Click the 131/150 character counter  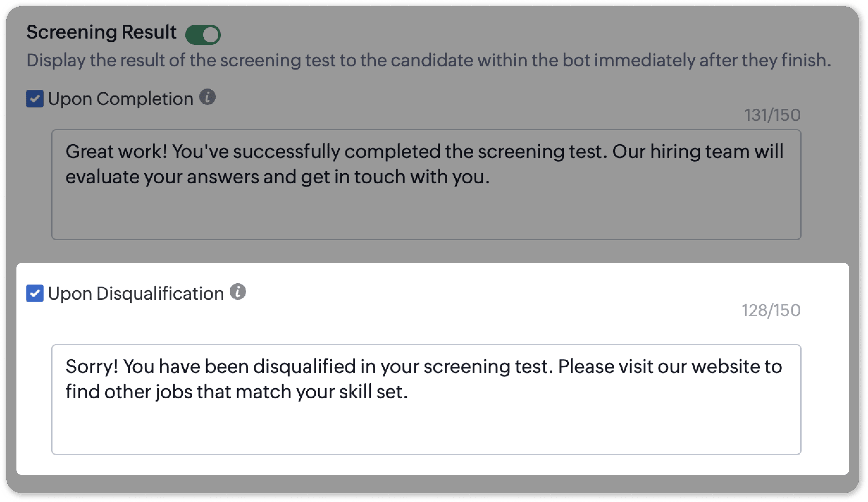(772, 115)
